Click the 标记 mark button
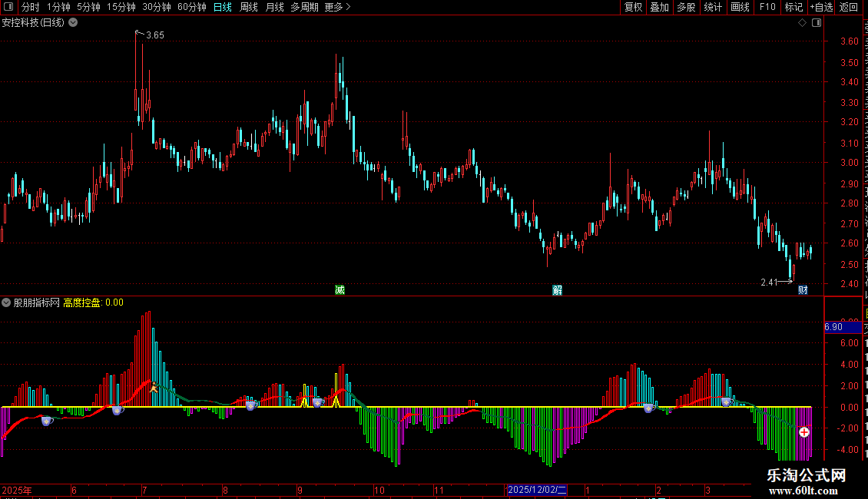Image resolution: width=868 pixels, height=499 pixels. (793, 7)
